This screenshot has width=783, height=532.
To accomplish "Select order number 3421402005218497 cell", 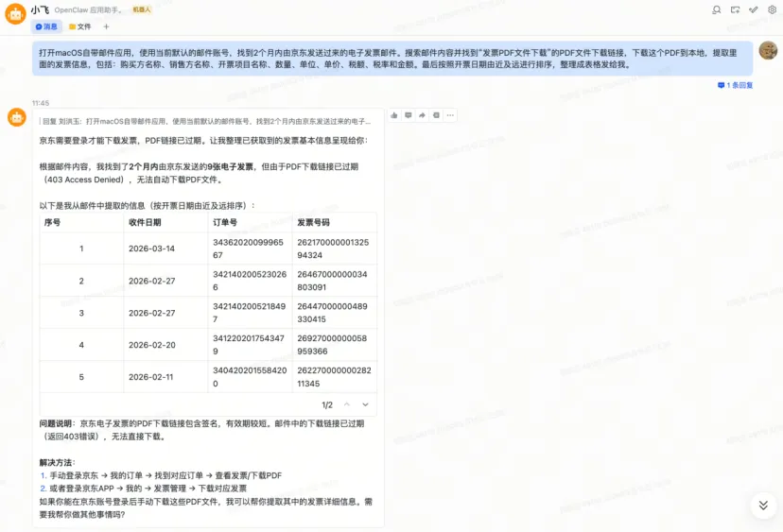I will pyautogui.click(x=250, y=313).
